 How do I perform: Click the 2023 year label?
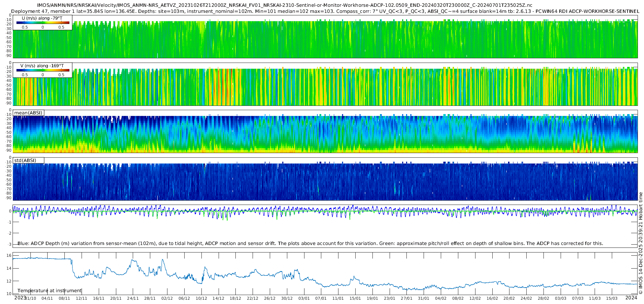click(x=20, y=298)
